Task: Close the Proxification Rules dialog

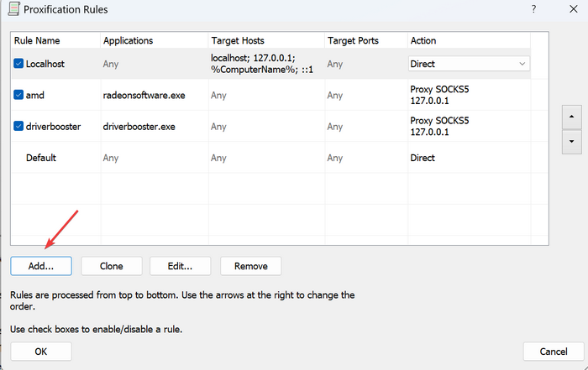Action: (574, 9)
